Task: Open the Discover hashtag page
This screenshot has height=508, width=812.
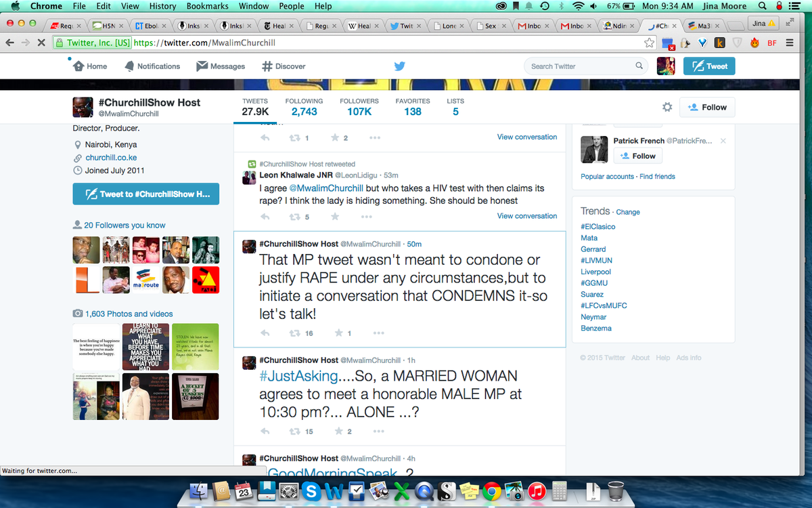Action: click(284, 66)
